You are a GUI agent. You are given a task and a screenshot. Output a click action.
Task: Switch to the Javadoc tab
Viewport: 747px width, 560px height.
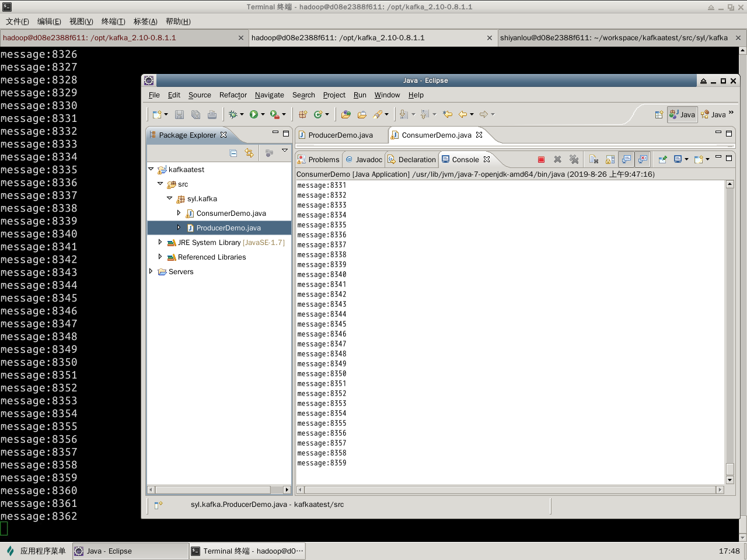(x=364, y=159)
